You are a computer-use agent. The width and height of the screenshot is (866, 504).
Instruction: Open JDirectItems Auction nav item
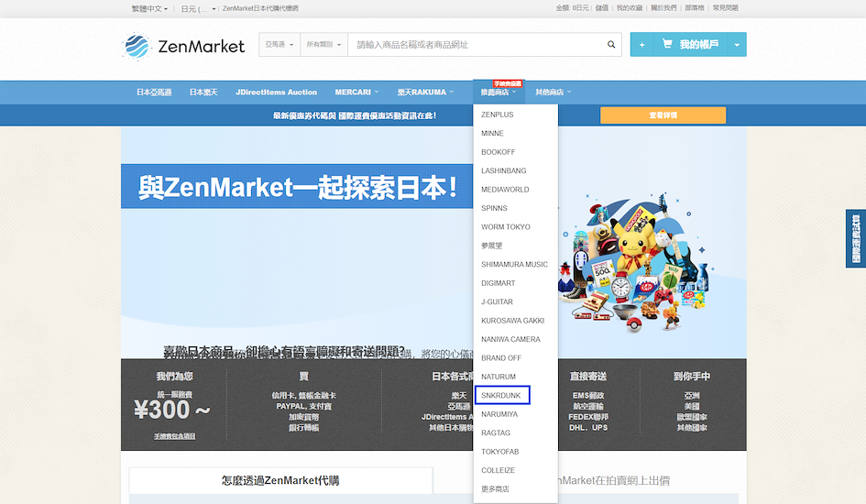(x=276, y=93)
